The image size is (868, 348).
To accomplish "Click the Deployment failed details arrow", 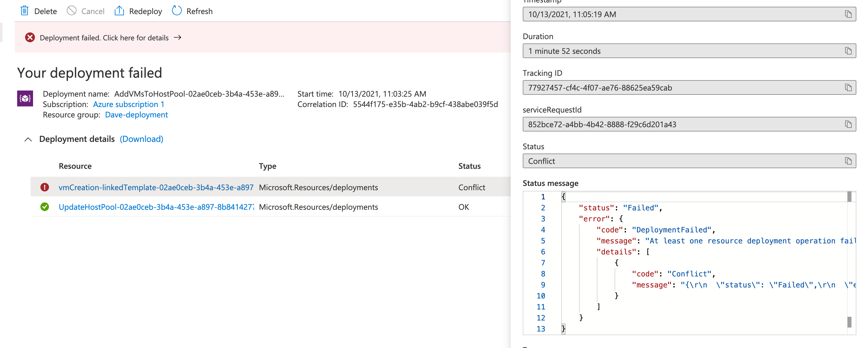I will click(x=178, y=37).
